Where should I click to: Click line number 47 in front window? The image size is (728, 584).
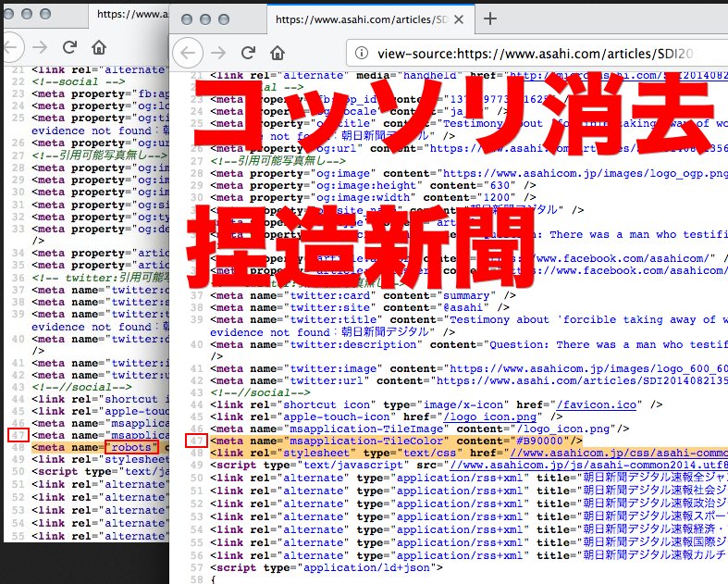tap(196, 441)
